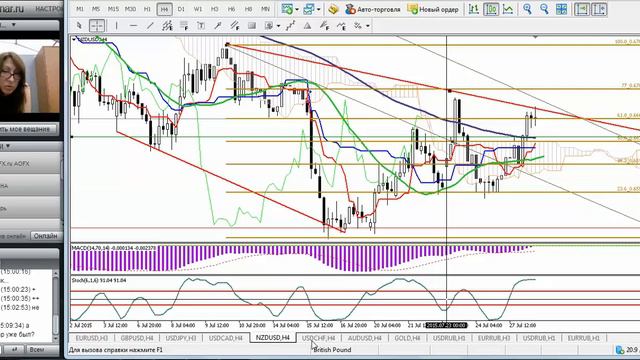Screen dimensions: 640x360
Task: Click the Stoch indicator label text
Action: click(x=99, y=280)
